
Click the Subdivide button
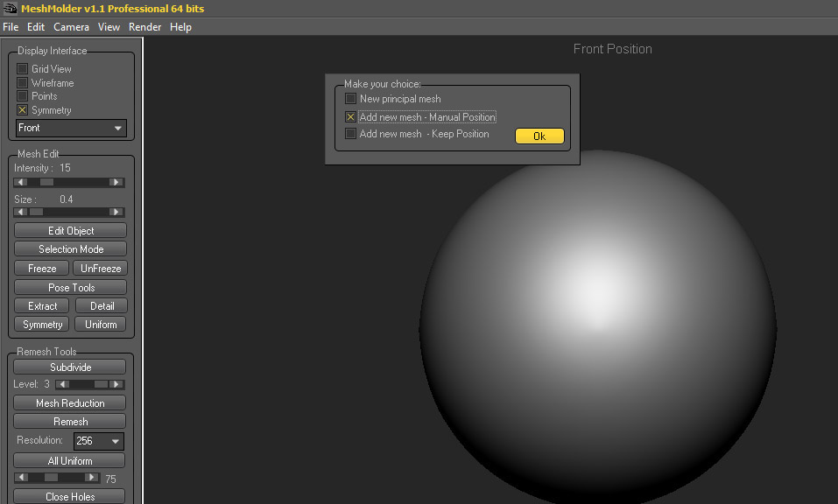[70, 367]
